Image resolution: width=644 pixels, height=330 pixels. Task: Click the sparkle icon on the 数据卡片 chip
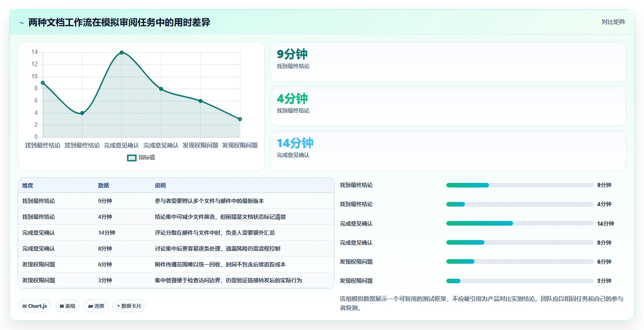(x=119, y=306)
